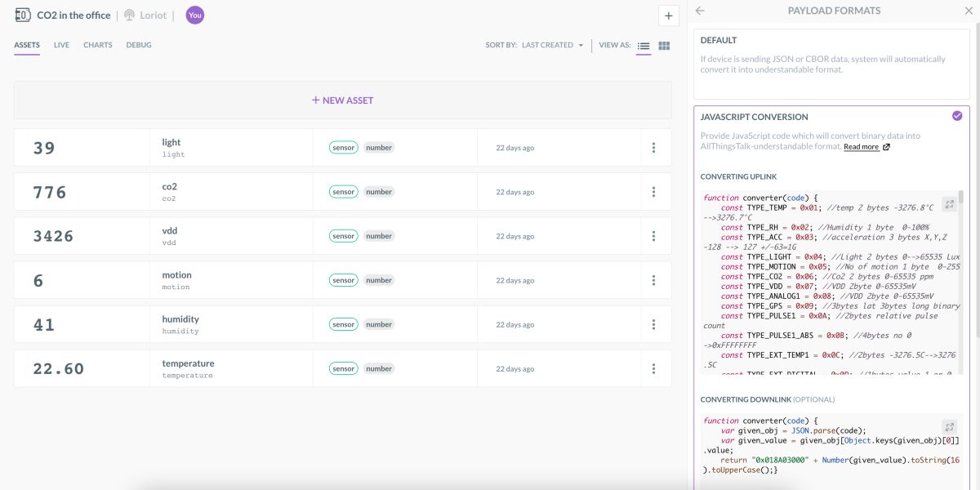Image resolution: width=980 pixels, height=490 pixels.
Task: Switch to list view icon
Action: (x=644, y=46)
